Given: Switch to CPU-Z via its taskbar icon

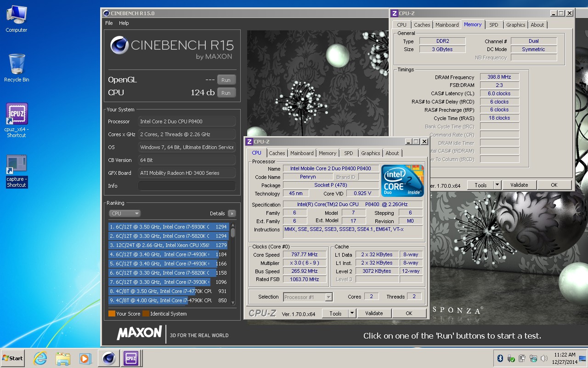Looking at the screenshot, I should click(x=131, y=358).
